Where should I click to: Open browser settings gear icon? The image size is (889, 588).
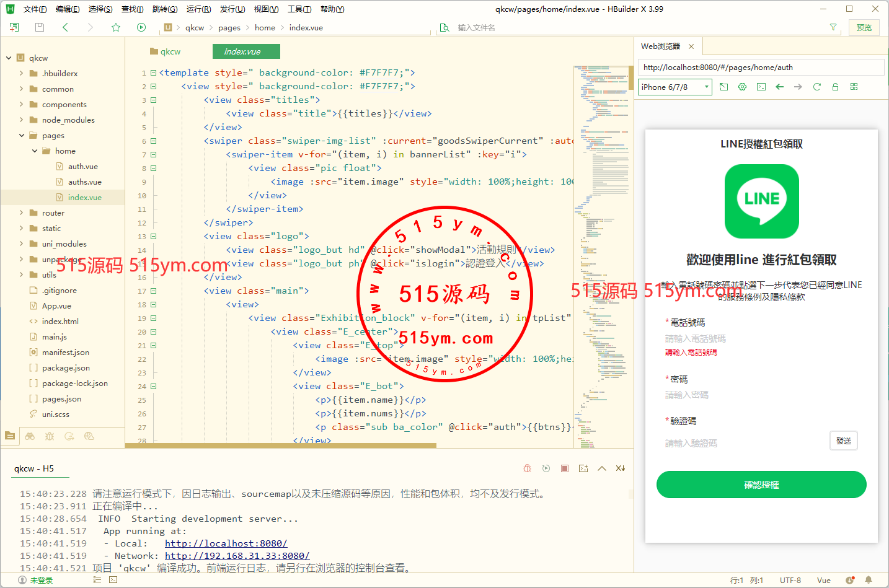(742, 87)
